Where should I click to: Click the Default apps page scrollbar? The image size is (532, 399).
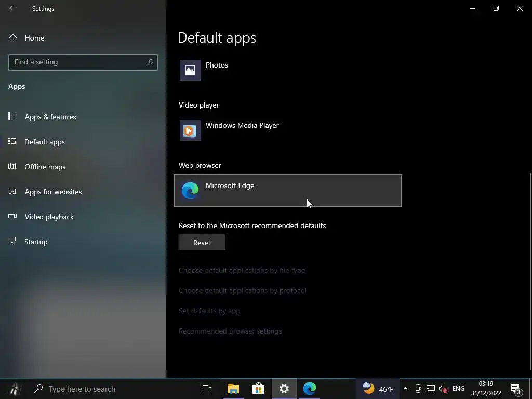530,271
